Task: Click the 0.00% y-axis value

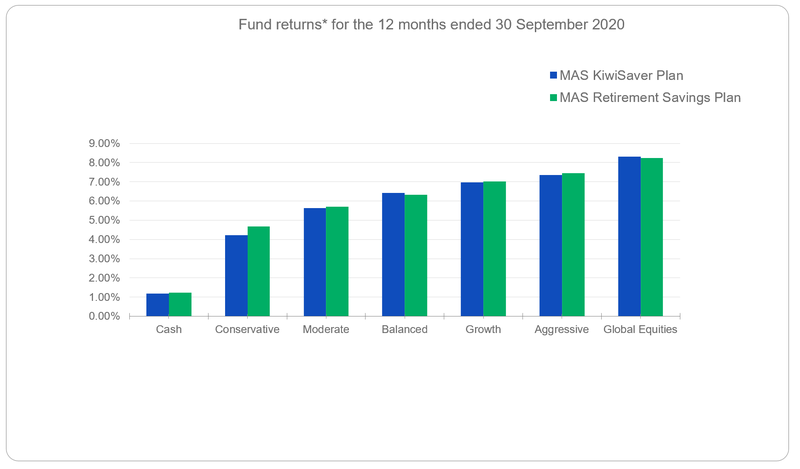Action: click(104, 316)
